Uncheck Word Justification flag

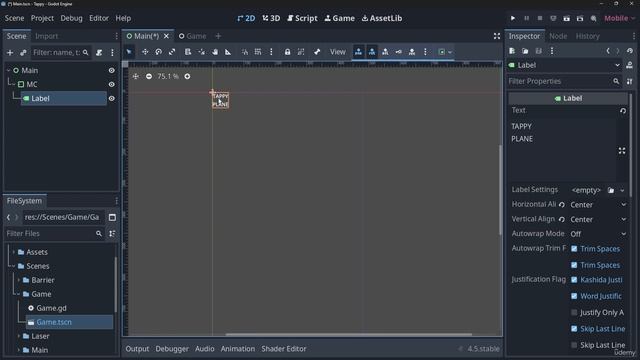574,296
